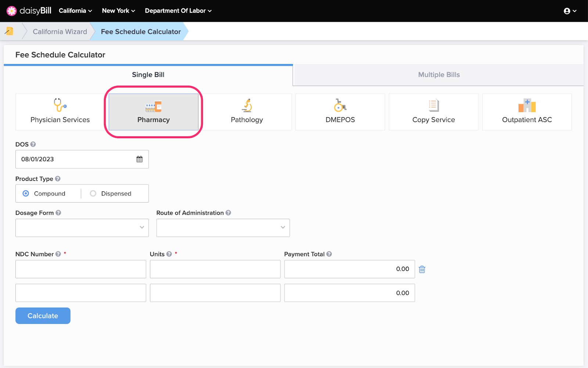Viewport: 588px width, 368px height.
Task: Select the Dispensed radio option
Action: pyautogui.click(x=93, y=193)
